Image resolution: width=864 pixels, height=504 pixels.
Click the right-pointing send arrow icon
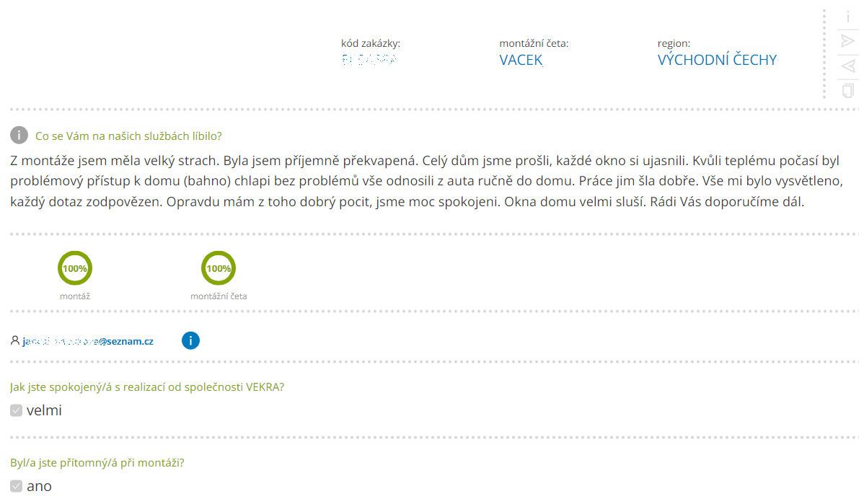(847, 41)
